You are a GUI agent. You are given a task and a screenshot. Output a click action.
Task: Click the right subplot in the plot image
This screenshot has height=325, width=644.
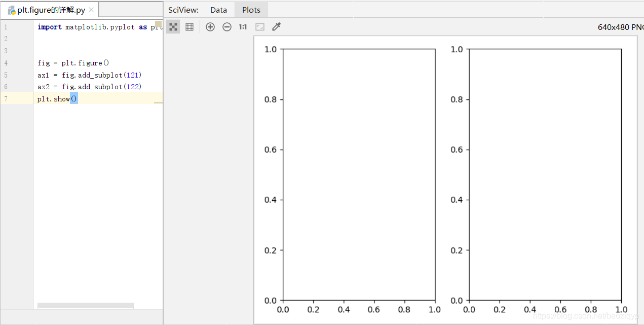tap(545, 174)
